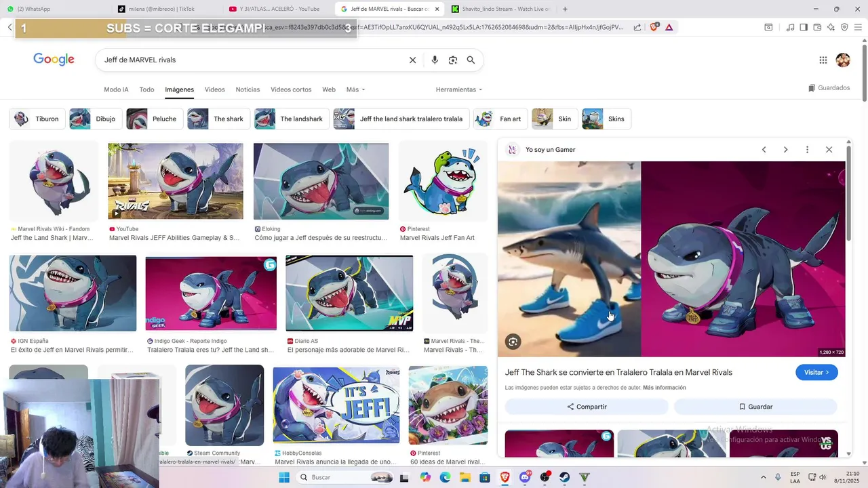Open the Google apps grid
Image resolution: width=868 pixels, height=488 pixels.
pos(823,60)
